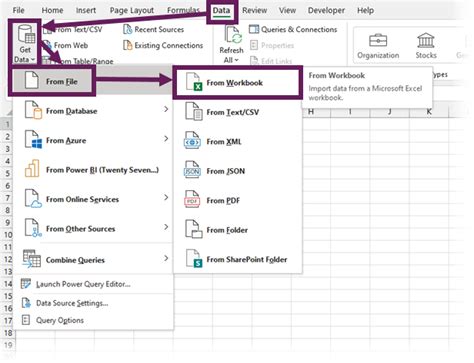This screenshot has width=474, height=363.
Task: Expand From Other Sources submenu arrow
Action: click(166, 227)
